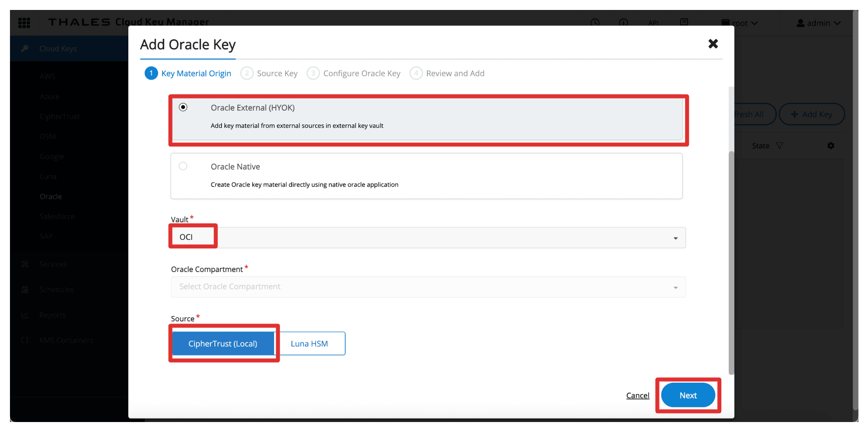This screenshot has height=432, width=868.
Task: Go to Source Key step
Action: pyautogui.click(x=269, y=73)
